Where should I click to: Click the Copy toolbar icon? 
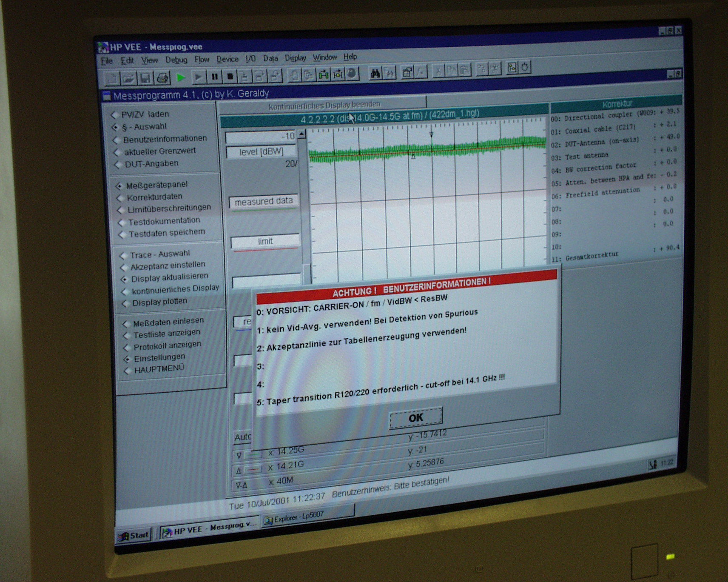point(452,70)
